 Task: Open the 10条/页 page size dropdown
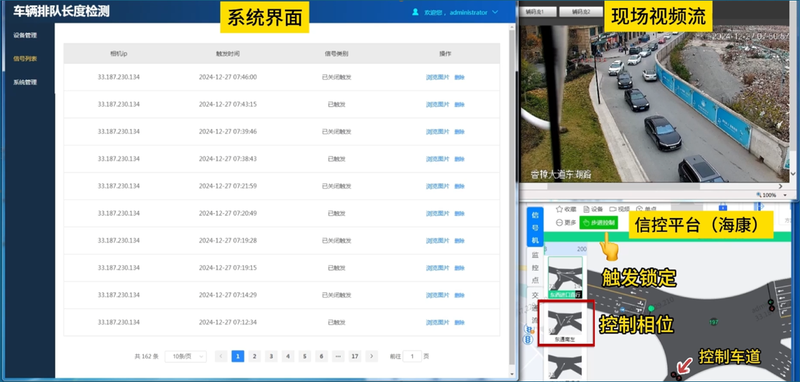click(186, 356)
